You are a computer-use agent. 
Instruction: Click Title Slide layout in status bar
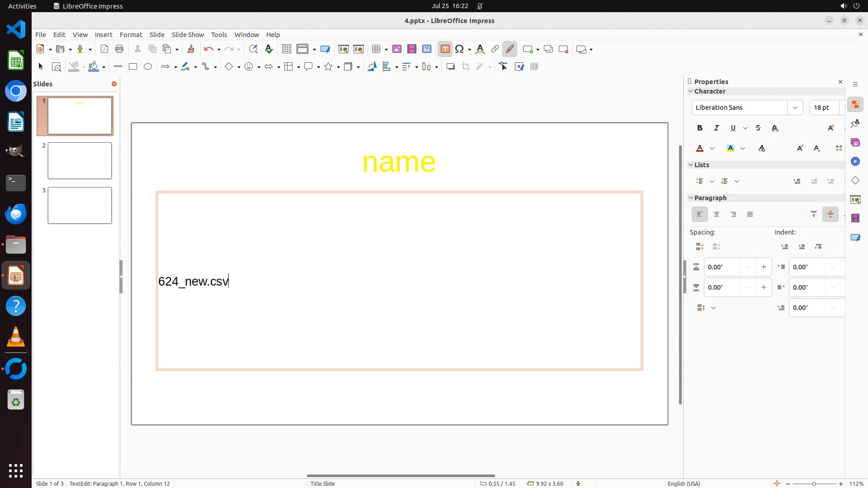click(323, 483)
